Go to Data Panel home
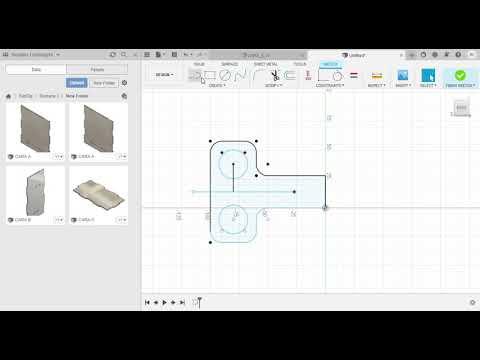The width and height of the screenshot is (480, 360). pyautogui.click(x=8, y=96)
